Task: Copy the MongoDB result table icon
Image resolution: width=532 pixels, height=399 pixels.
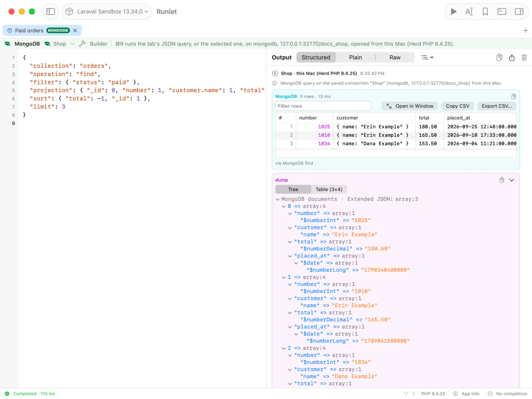Action: (x=514, y=96)
